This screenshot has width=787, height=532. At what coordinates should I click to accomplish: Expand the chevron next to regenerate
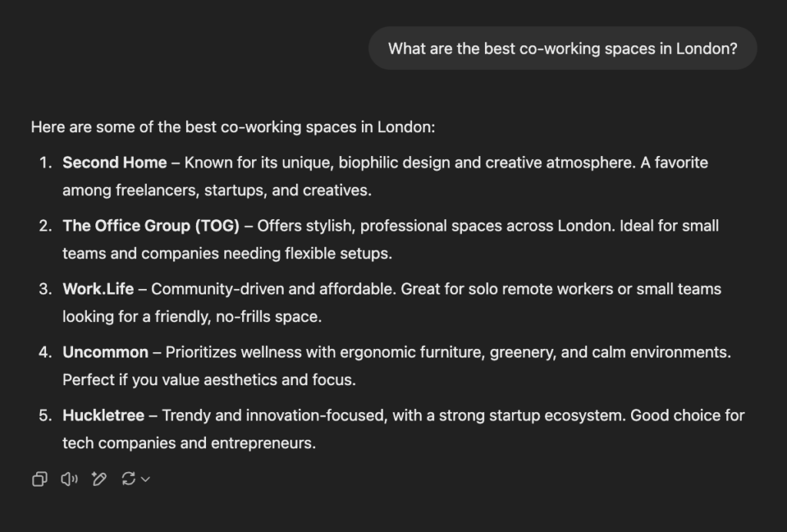[145, 480]
